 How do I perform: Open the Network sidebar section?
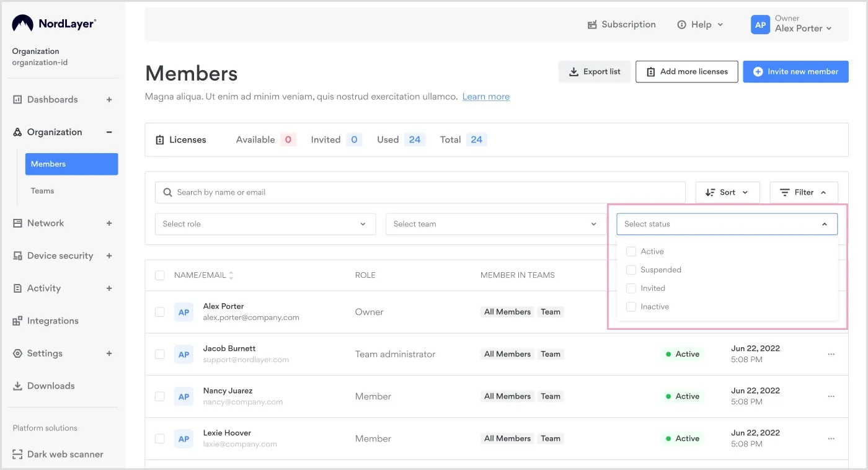click(x=45, y=223)
